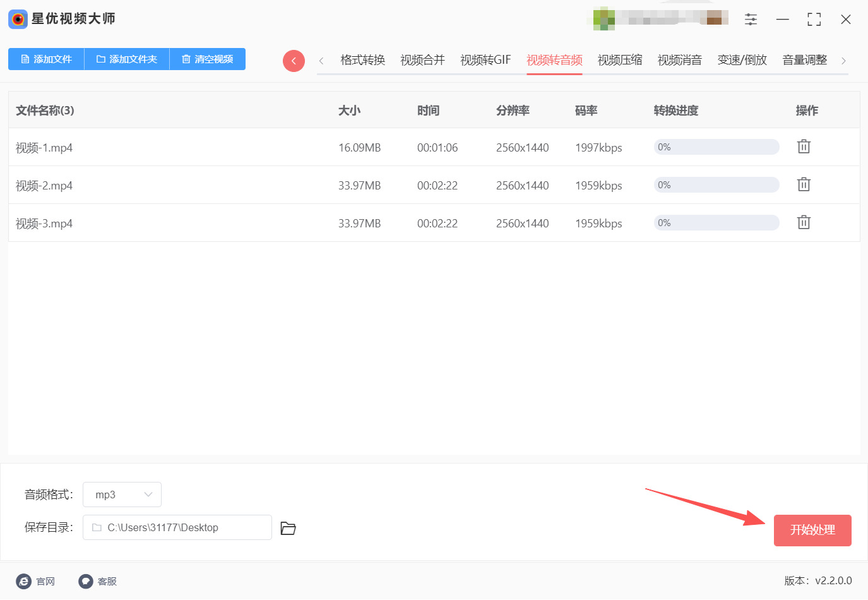This screenshot has width=868, height=600.
Task: Expand the 音频格式 mp3 dropdown
Action: click(122, 495)
